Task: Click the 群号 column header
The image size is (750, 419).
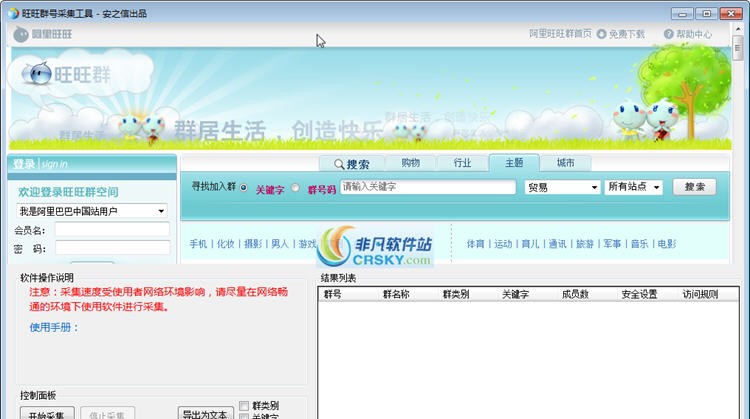Action: pos(332,294)
